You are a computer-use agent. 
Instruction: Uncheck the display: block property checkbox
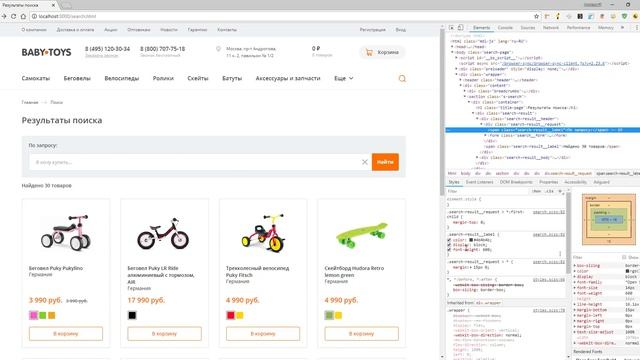(x=449, y=245)
